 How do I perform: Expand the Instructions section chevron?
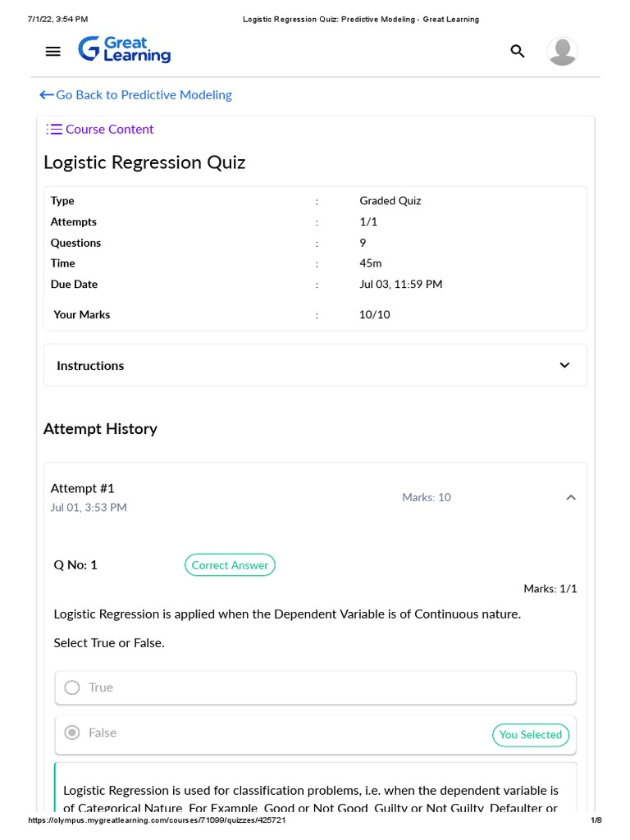point(564,366)
